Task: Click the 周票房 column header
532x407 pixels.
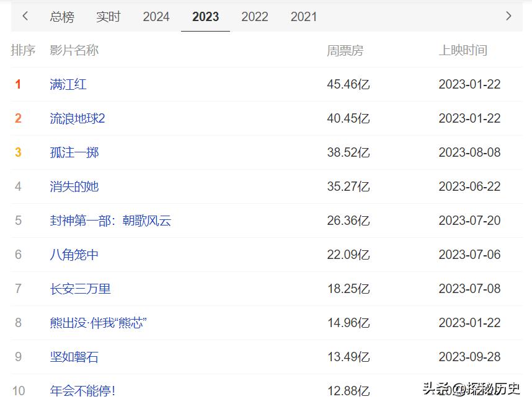Action: (345, 51)
